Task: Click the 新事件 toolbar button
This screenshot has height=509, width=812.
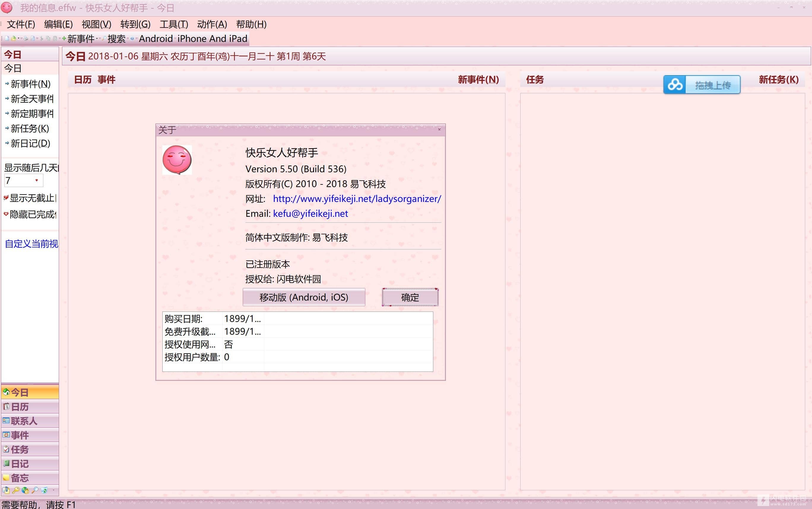Action: tap(78, 39)
